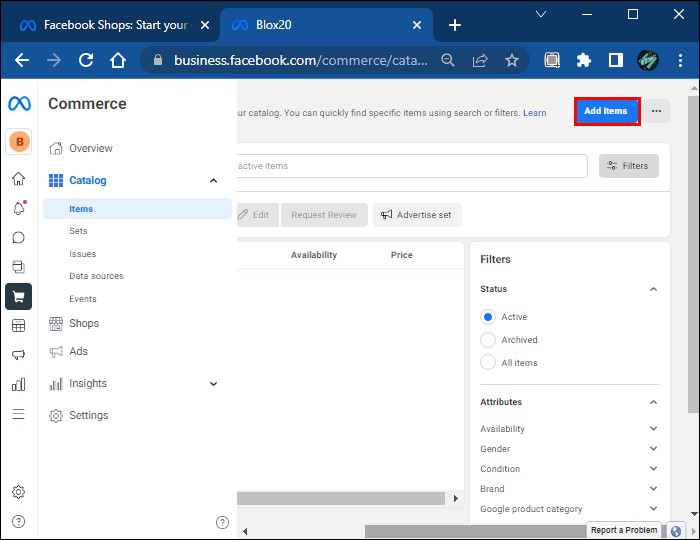
Task: Click the Meta logo icon
Action: coord(19,104)
